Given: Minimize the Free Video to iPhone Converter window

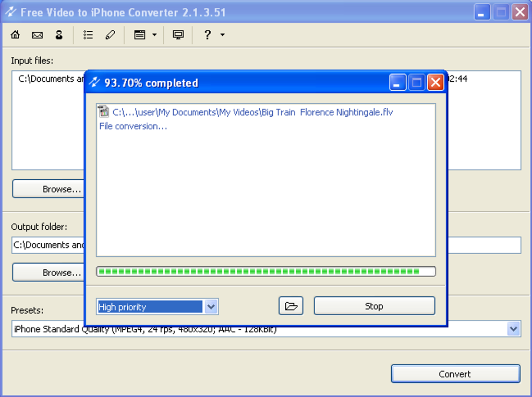Looking at the screenshot, I should (481, 12).
